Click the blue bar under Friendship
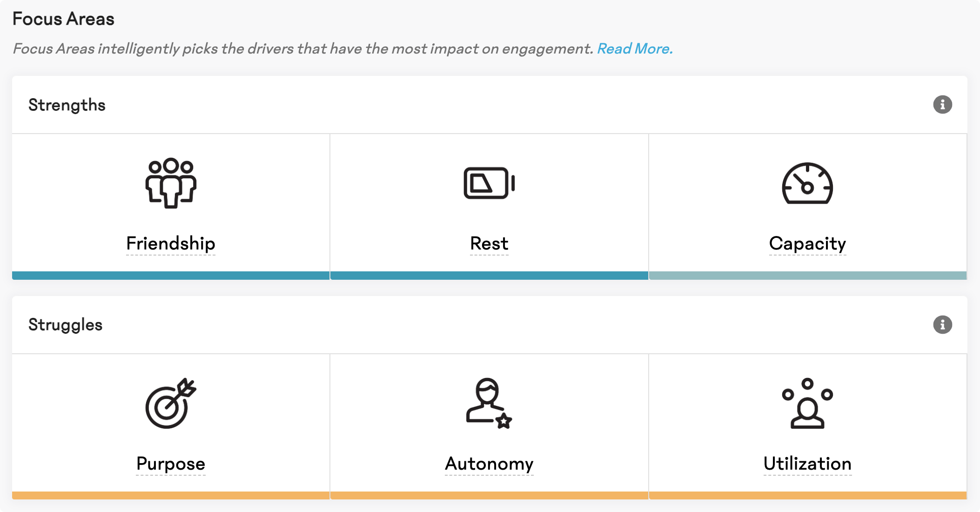The image size is (980, 512). point(171,276)
